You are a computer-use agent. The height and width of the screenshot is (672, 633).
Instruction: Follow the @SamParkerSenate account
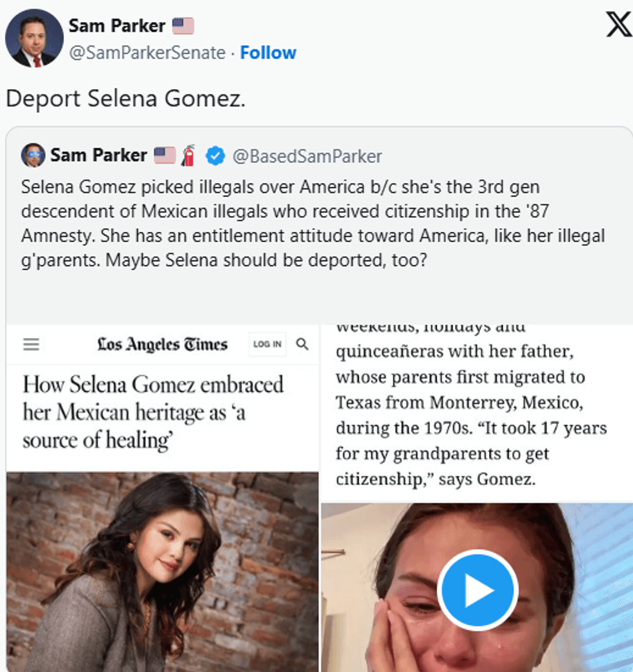(x=268, y=52)
